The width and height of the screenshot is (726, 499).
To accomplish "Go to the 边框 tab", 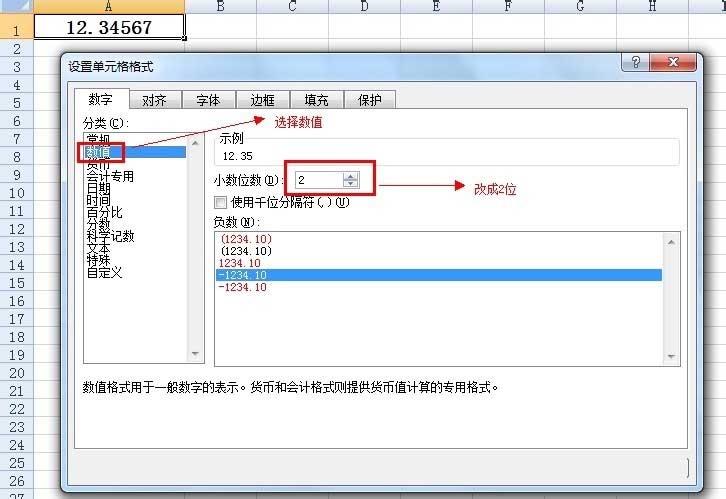I will 262,100.
